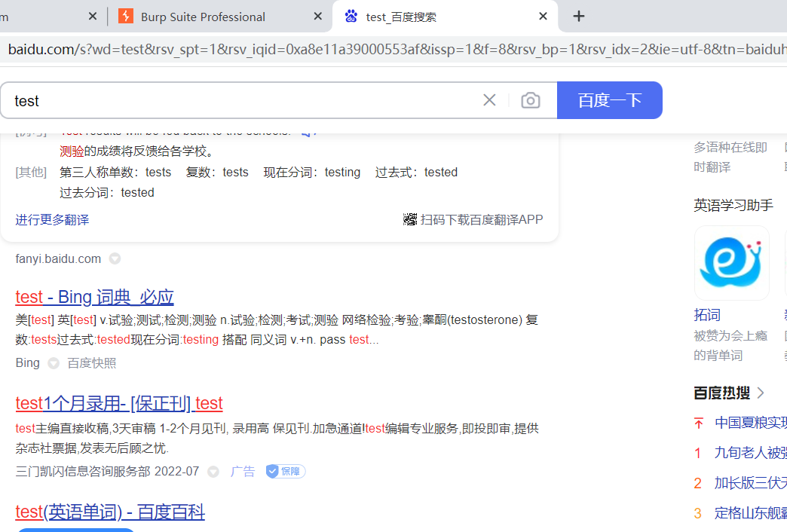787x532 pixels.
Task: Open the test - Bing 词典 result link
Action: click(x=94, y=296)
